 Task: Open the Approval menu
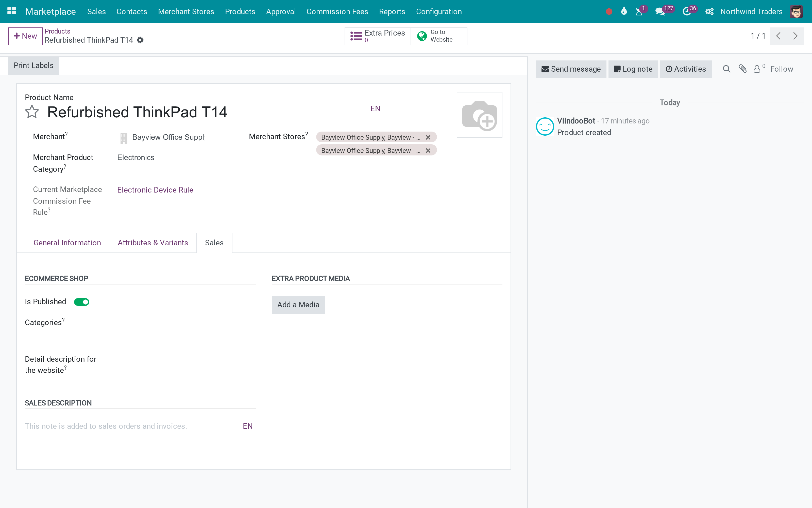[280, 12]
